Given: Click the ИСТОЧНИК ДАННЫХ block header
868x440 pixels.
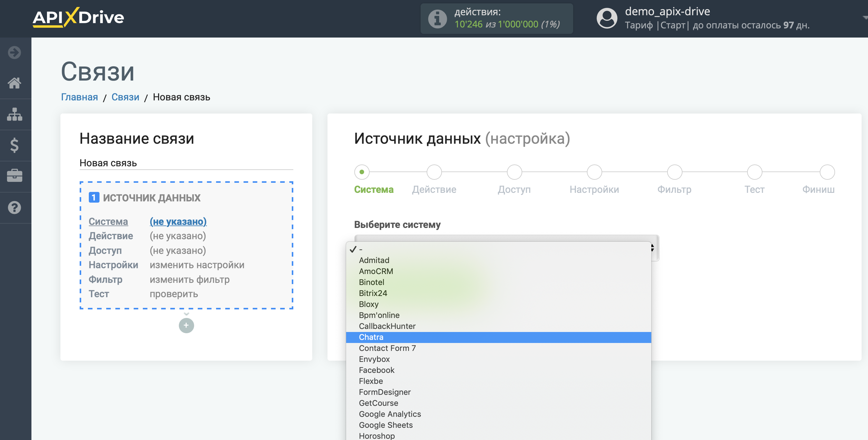Looking at the screenshot, I should [152, 198].
